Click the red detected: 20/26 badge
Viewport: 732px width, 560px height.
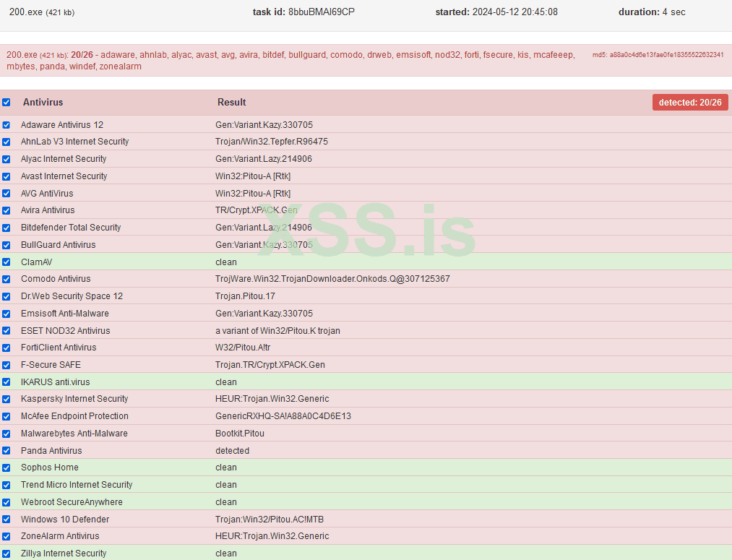click(690, 102)
